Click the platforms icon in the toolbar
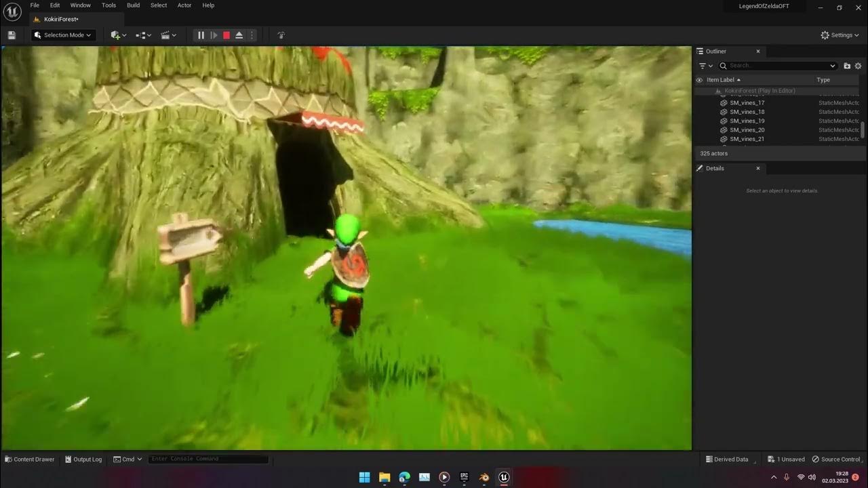868x488 pixels. (281, 35)
